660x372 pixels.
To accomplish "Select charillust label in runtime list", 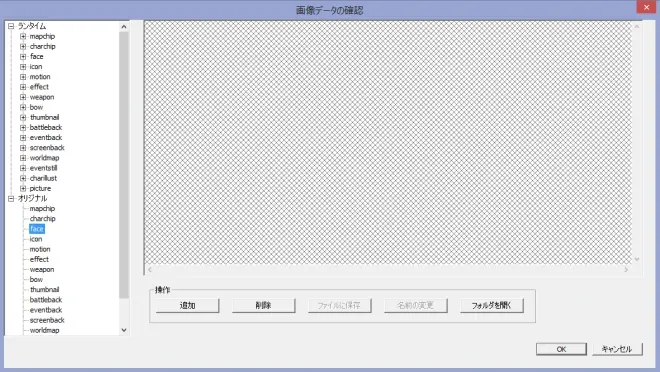I will pos(43,178).
